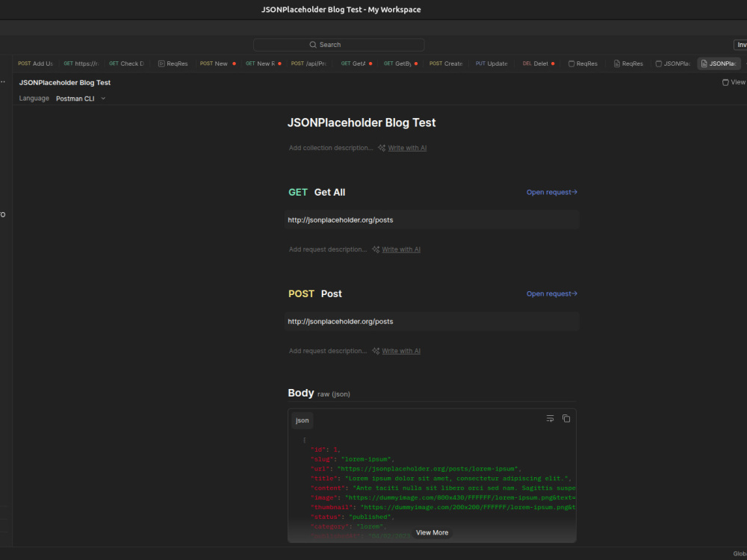Screen dimensions: 747x560
Task: Copy the JSON body with copy icon
Action: click(x=566, y=419)
